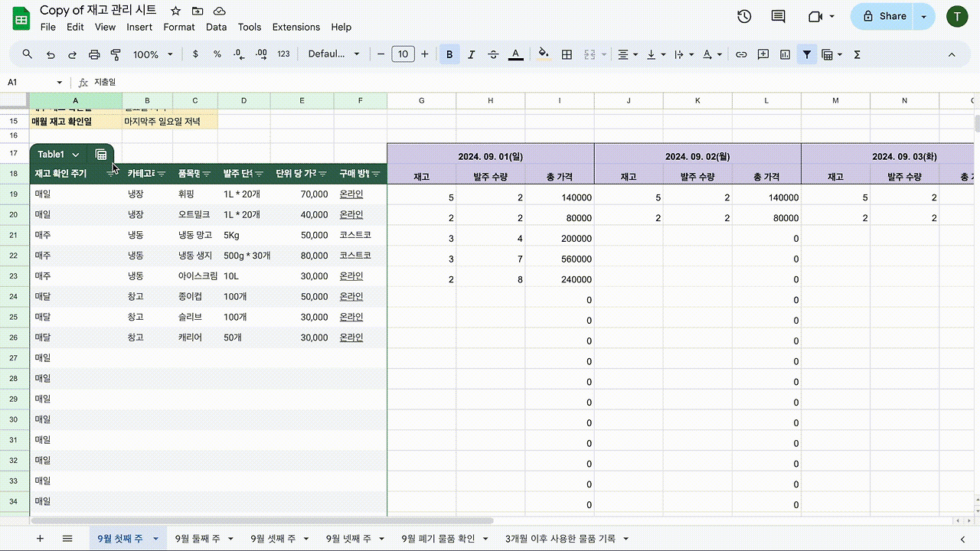This screenshot has height=551, width=980.
Task: Search the menus with magnifier icon
Action: point(28,54)
